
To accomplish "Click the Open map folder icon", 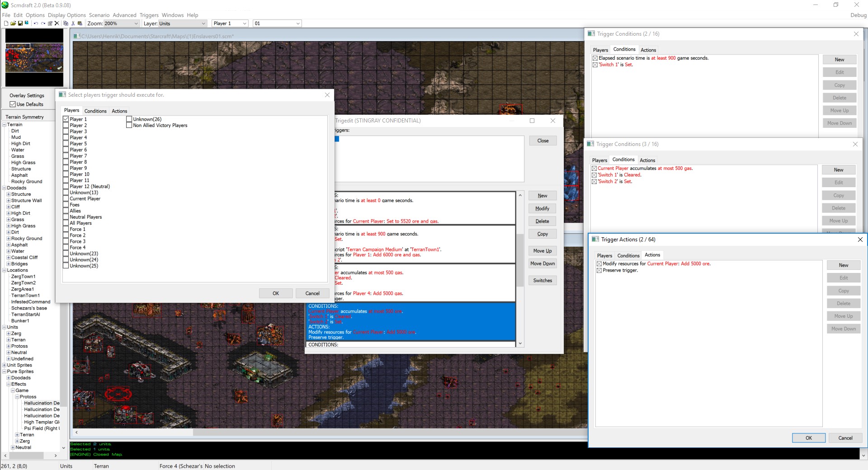I will (x=13, y=23).
